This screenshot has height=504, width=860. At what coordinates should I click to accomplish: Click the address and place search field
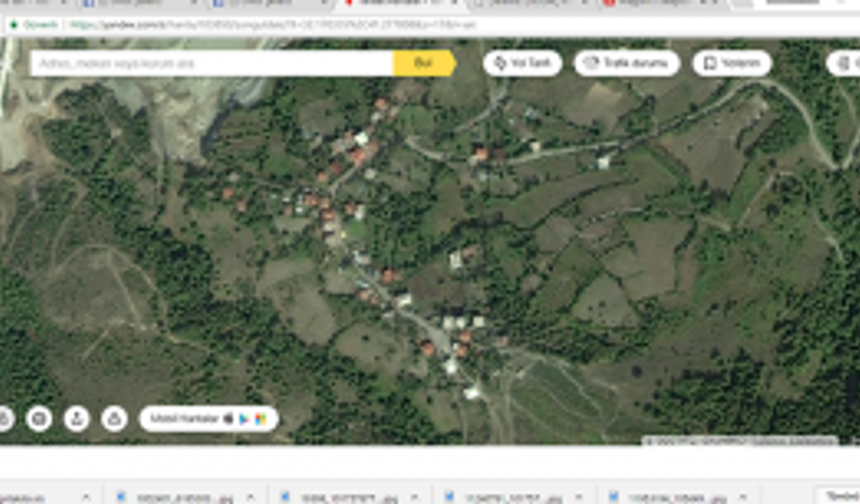click(212, 63)
